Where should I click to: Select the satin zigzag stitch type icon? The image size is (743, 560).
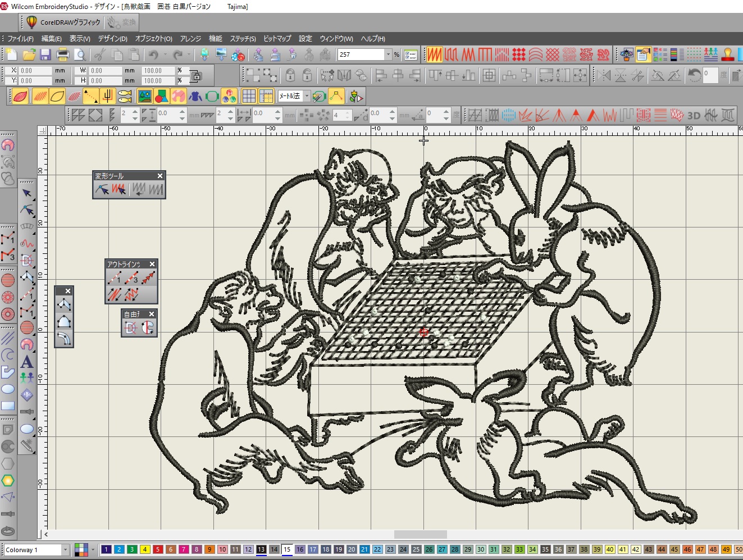click(434, 54)
